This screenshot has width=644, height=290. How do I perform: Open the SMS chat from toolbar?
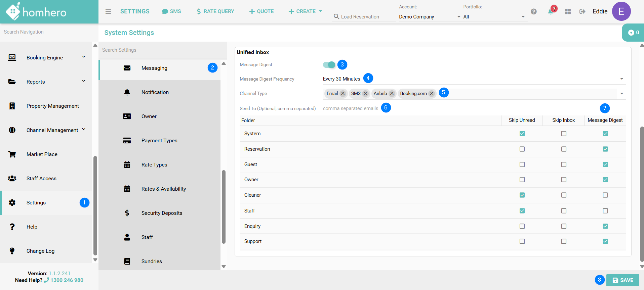[x=171, y=11]
